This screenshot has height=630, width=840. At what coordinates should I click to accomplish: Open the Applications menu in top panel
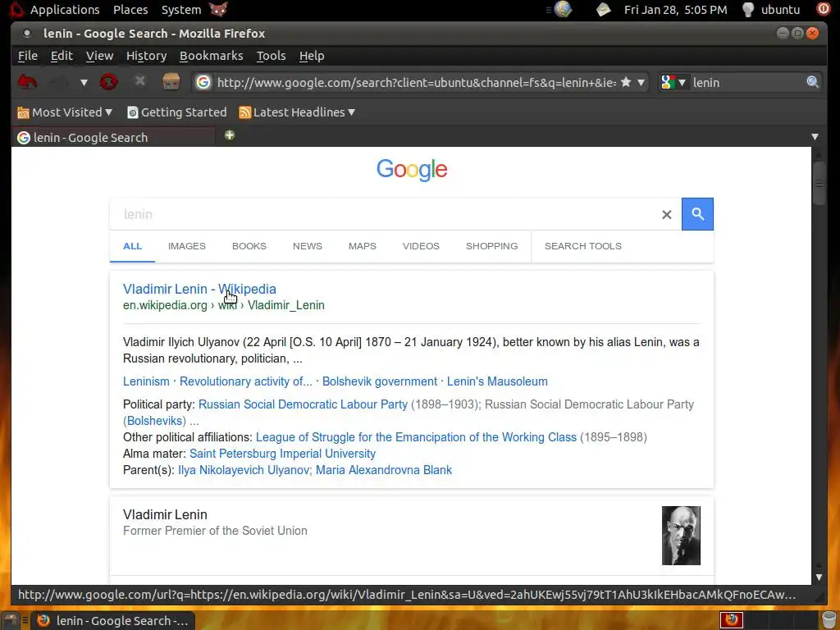click(65, 10)
